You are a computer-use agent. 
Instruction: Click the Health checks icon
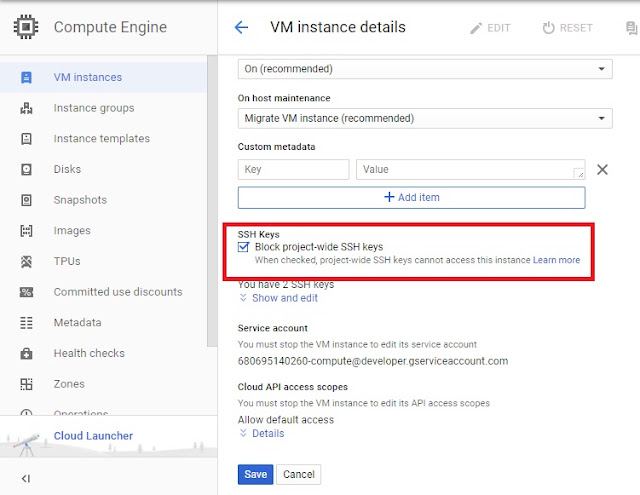point(26,353)
